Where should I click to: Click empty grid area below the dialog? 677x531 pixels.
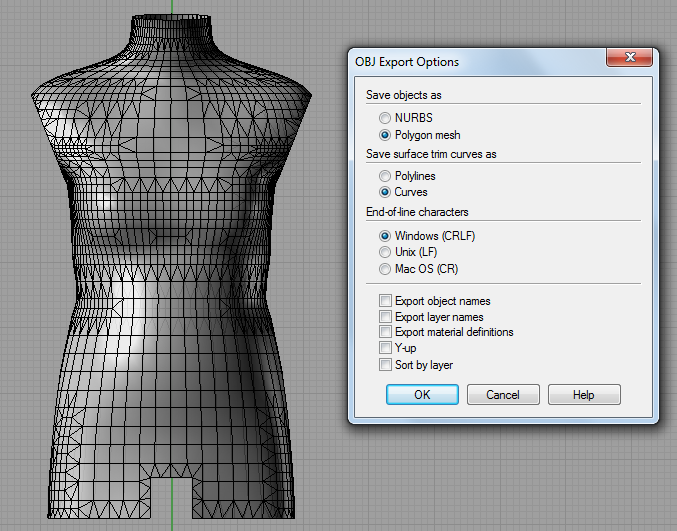(x=500, y=480)
